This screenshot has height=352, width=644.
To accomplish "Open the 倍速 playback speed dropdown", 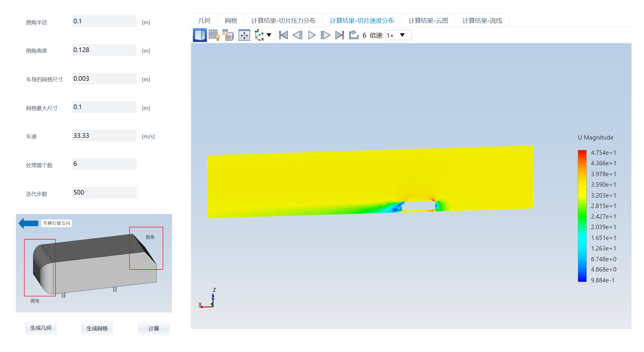I will 398,35.
